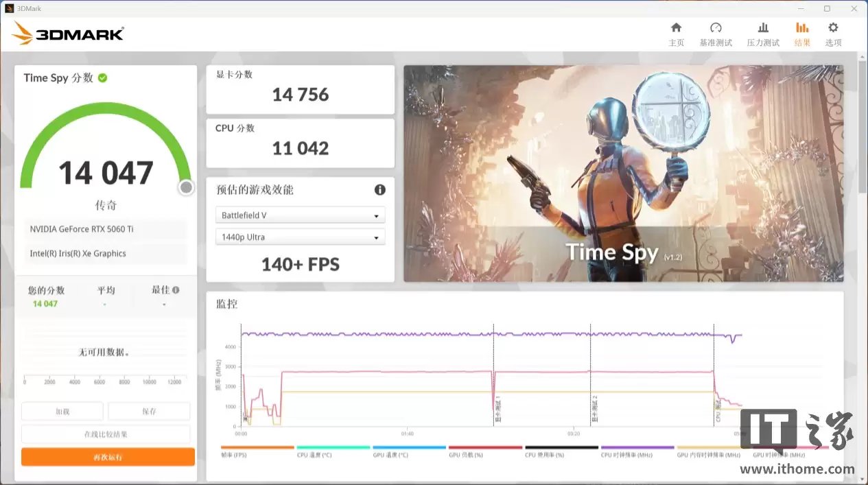Image resolution: width=868 pixels, height=485 pixels.
Task: Click the green checkmark beside Time Spy 分数
Action: point(102,78)
